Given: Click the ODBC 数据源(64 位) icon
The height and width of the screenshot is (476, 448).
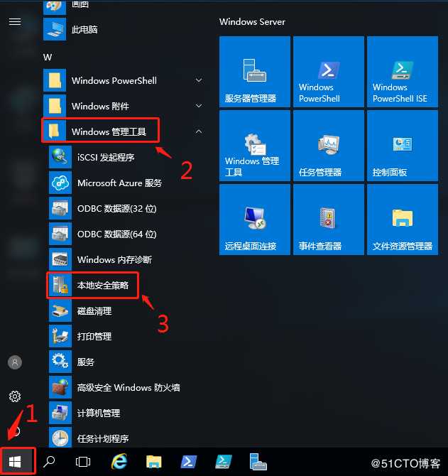Looking at the screenshot, I should (60, 234).
